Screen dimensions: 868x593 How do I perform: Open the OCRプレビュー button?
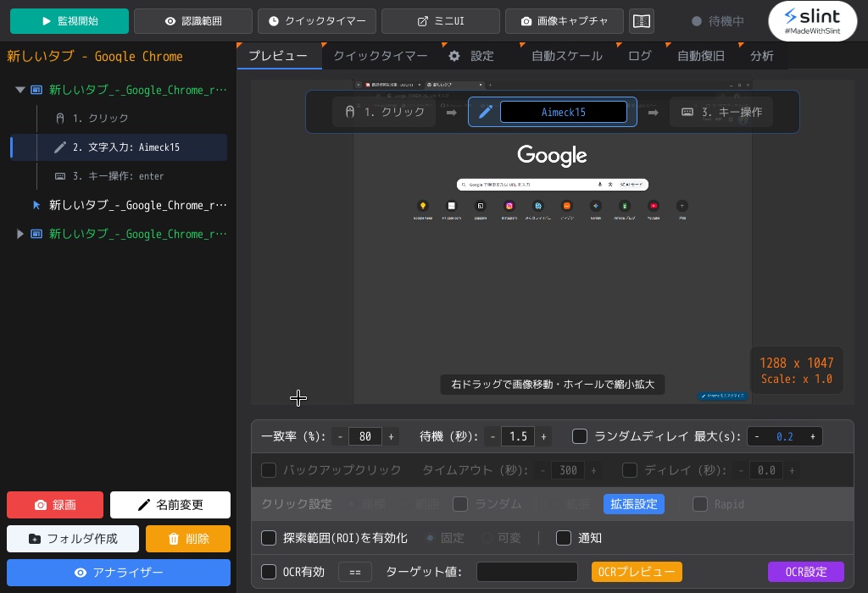coord(637,572)
